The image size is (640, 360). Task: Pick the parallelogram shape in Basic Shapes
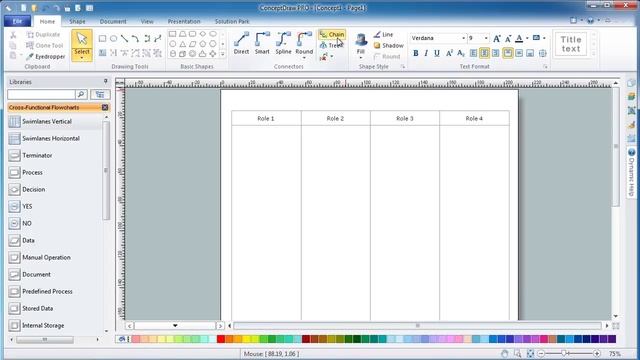tap(193, 44)
